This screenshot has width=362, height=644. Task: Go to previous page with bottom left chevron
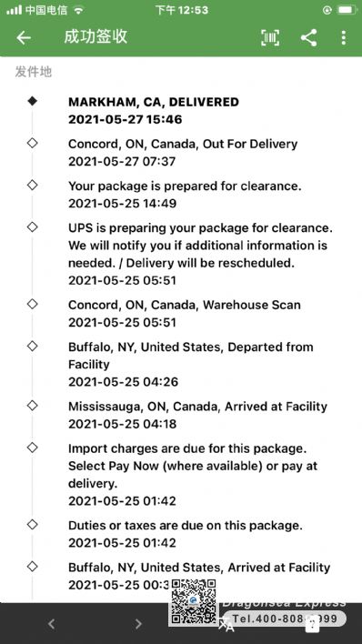pos(51,624)
